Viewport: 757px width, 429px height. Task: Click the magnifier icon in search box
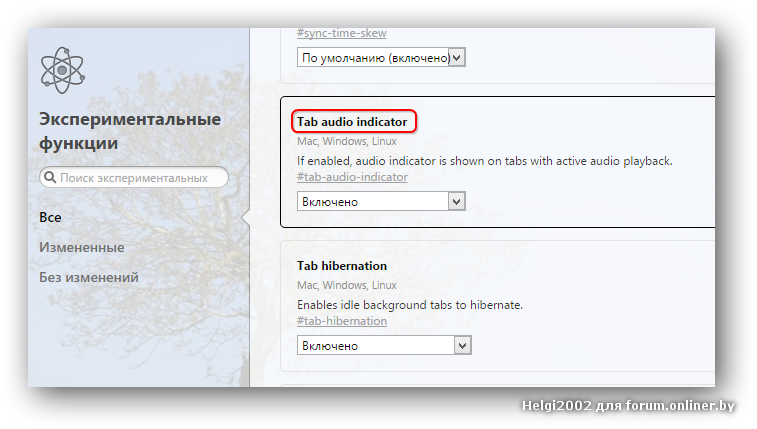pyautogui.click(x=50, y=178)
